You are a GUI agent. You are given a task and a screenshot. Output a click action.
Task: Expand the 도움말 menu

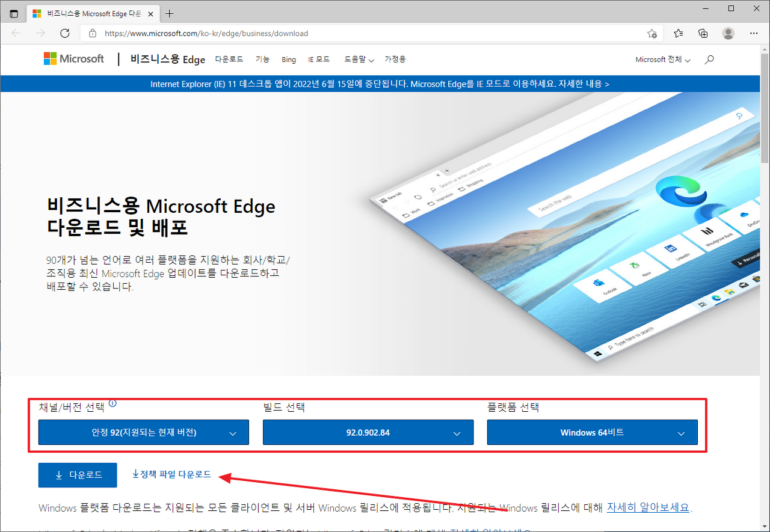(x=359, y=60)
